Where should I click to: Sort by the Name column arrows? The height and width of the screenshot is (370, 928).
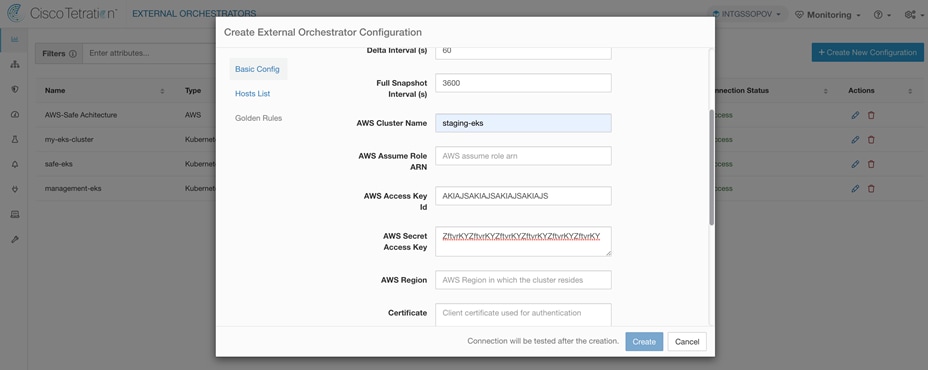click(162, 91)
